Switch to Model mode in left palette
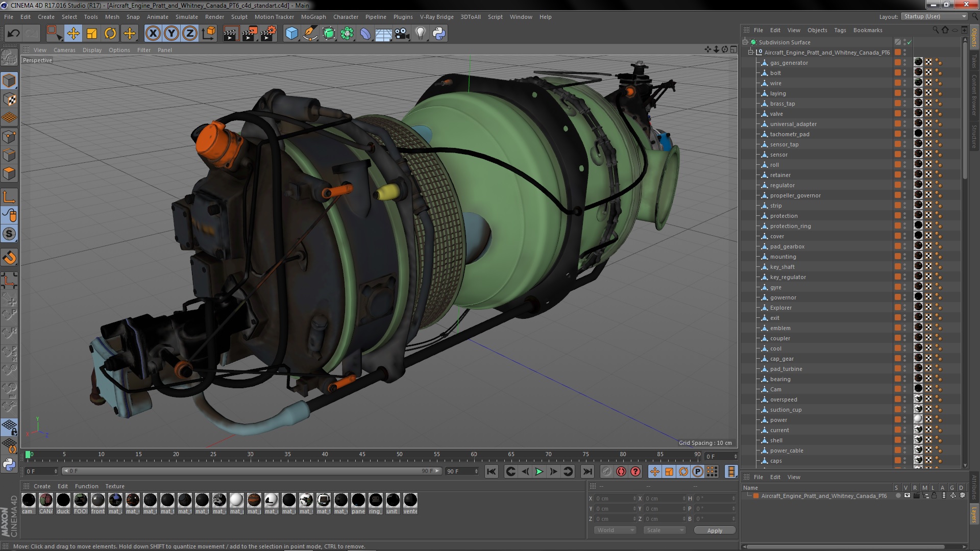 point(9,81)
